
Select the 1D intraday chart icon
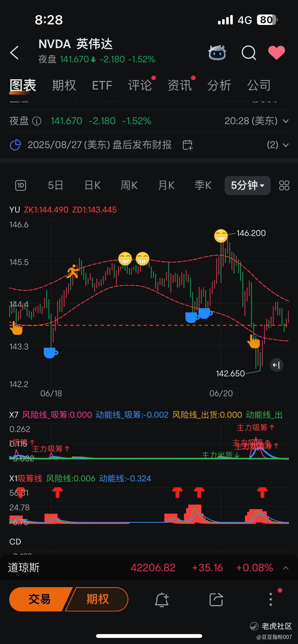(x=21, y=185)
